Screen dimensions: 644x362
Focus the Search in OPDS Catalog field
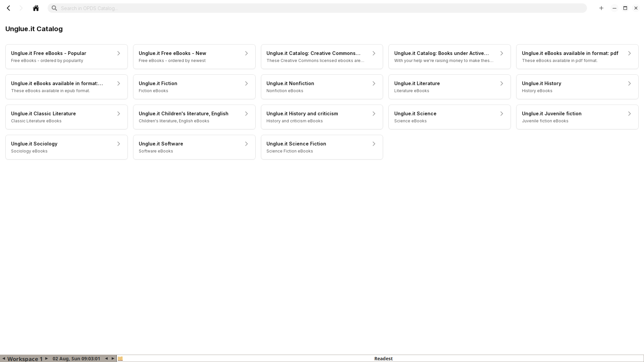click(x=317, y=8)
